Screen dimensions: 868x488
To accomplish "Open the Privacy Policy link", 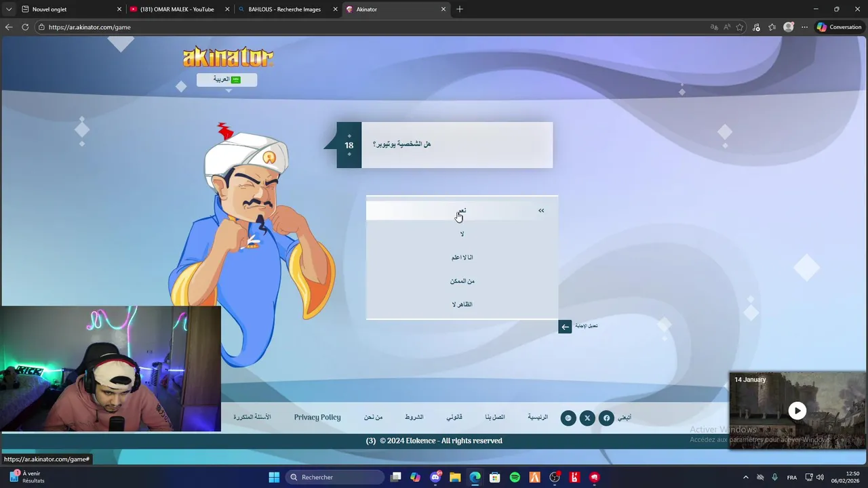I will tap(317, 418).
